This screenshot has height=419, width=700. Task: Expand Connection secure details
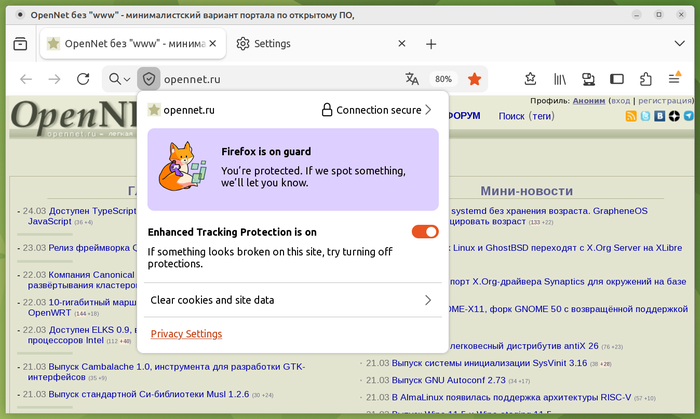click(x=376, y=110)
